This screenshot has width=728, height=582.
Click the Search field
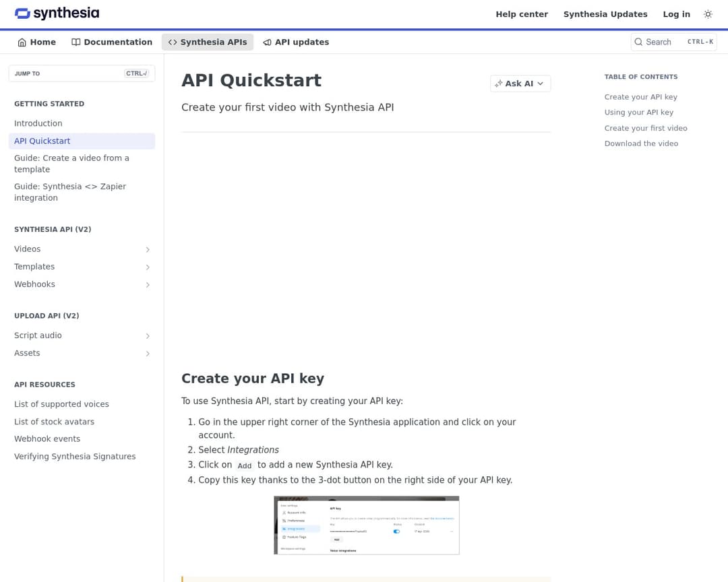673,42
